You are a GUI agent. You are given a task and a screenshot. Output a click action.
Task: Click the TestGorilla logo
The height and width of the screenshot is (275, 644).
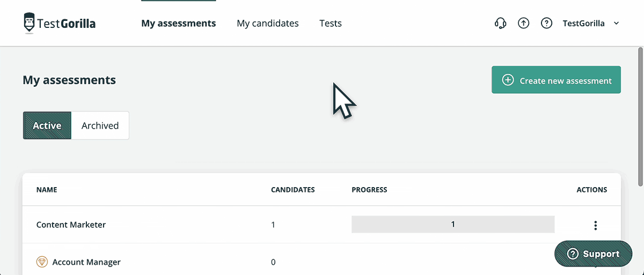click(x=60, y=23)
